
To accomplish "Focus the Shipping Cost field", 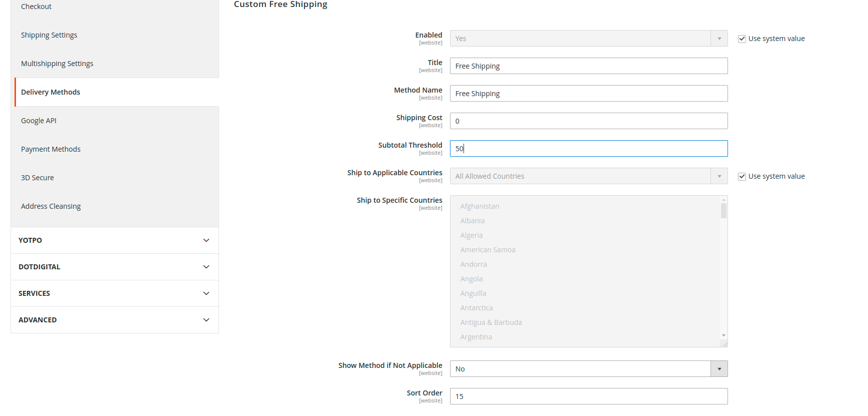I will 588,121.
